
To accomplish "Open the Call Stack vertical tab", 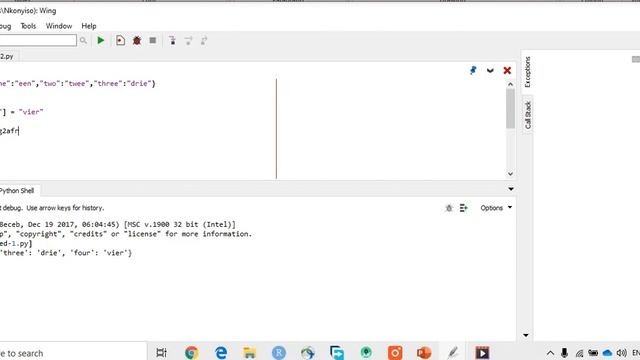I will 527,115.
